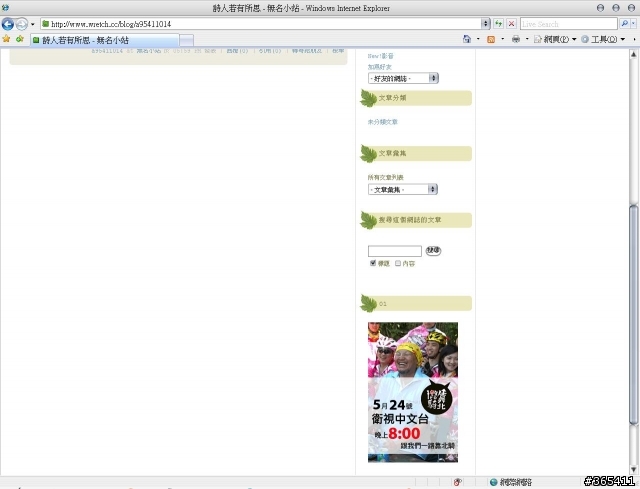Check the 內容 checkbox
The width and height of the screenshot is (640, 489).
[398, 263]
